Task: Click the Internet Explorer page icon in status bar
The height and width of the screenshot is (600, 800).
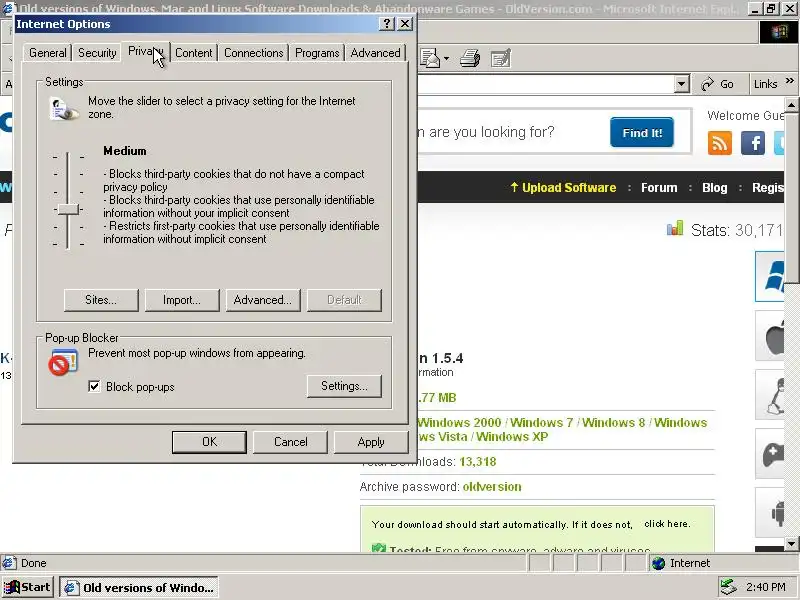Action: click(x=8, y=563)
